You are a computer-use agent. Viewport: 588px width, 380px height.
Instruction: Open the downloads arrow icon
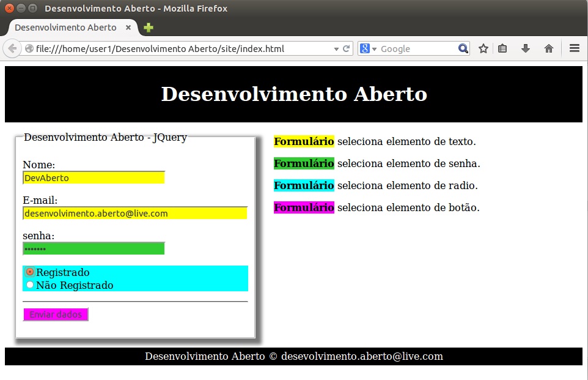click(x=525, y=49)
